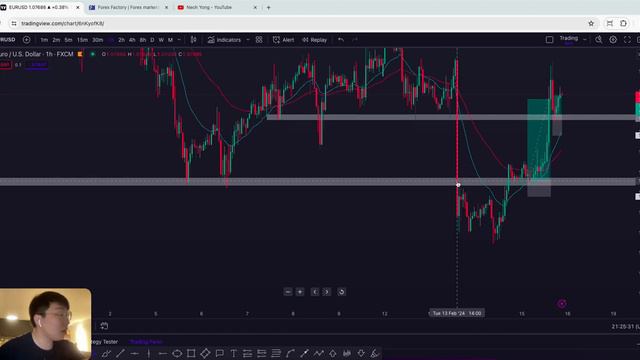640x360 pixels.
Task: Open the Indicators dialog
Action: click(224, 40)
